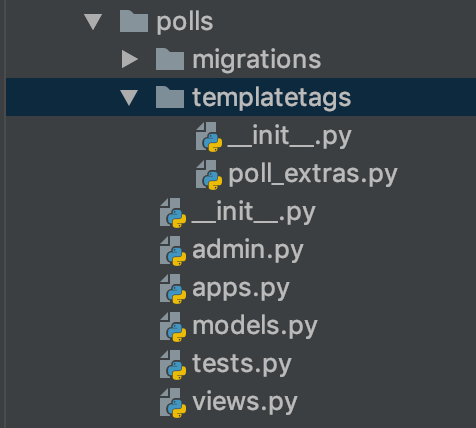The height and width of the screenshot is (428, 476).
Task: Expand the migrations folder arrow
Action: click(x=130, y=59)
